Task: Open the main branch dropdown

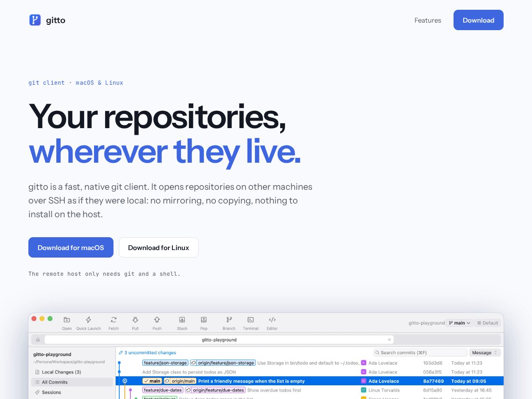Action: click(x=459, y=323)
